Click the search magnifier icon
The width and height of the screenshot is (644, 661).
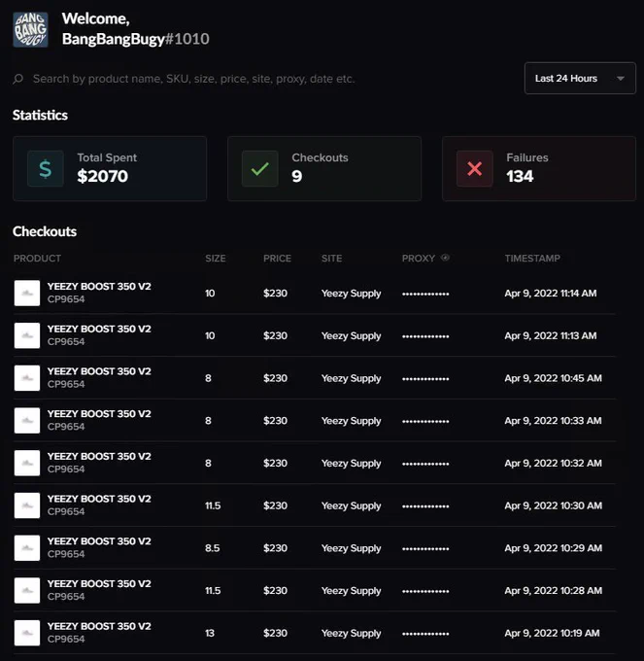pyautogui.click(x=18, y=79)
